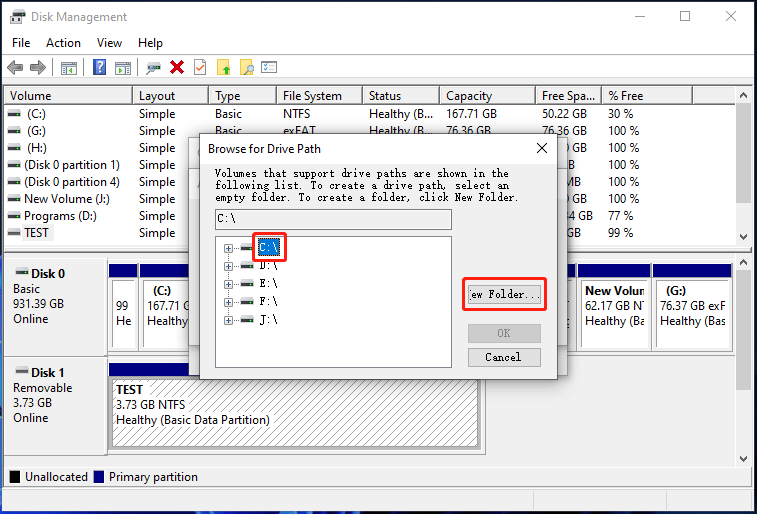Expand the E:\ tree node
The image size is (757, 514).
coord(228,284)
